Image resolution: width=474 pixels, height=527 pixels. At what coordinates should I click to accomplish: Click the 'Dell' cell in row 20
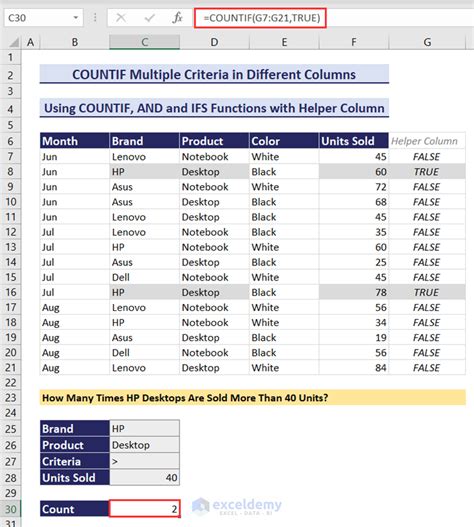click(x=145, y=353)
